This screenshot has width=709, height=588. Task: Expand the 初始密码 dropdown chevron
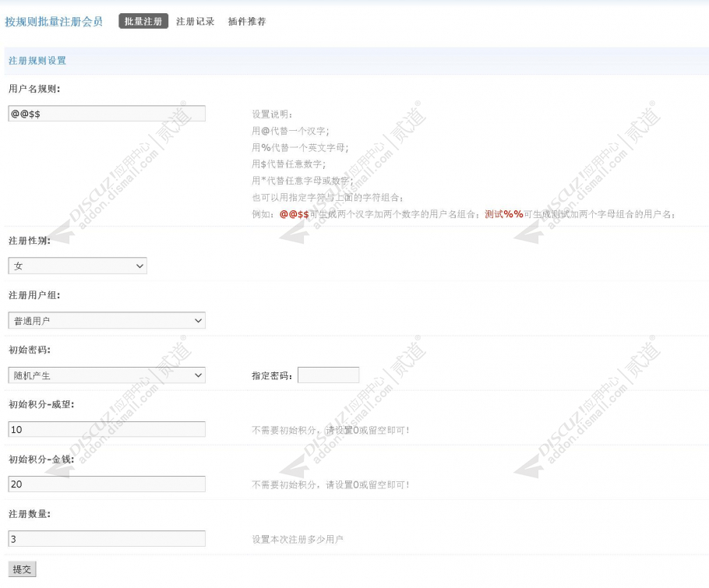199,375
